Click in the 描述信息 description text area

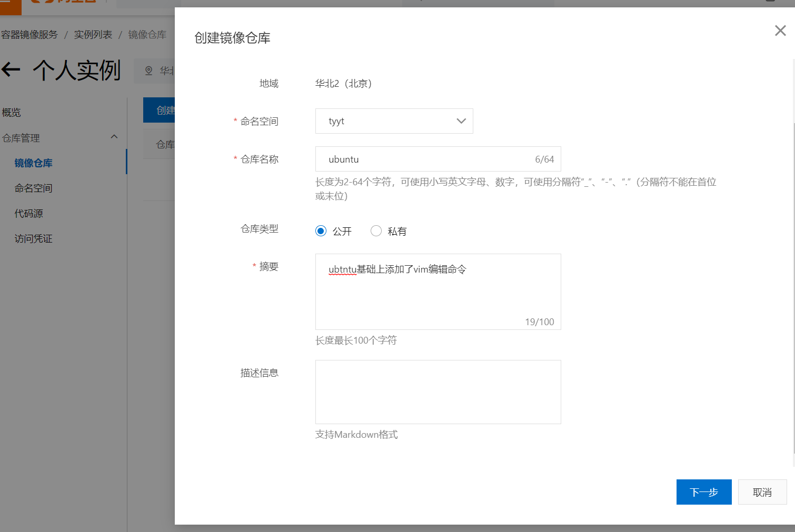click(438, 392)
